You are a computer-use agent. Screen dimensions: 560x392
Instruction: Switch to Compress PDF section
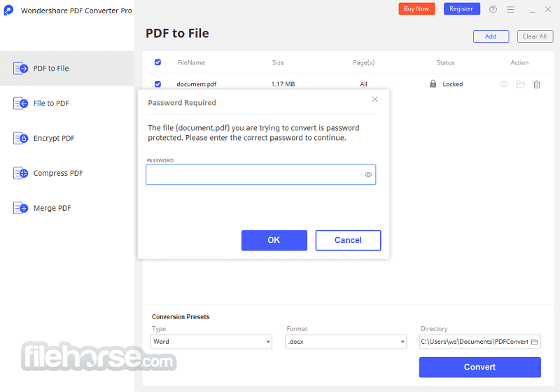coord(67,173)
